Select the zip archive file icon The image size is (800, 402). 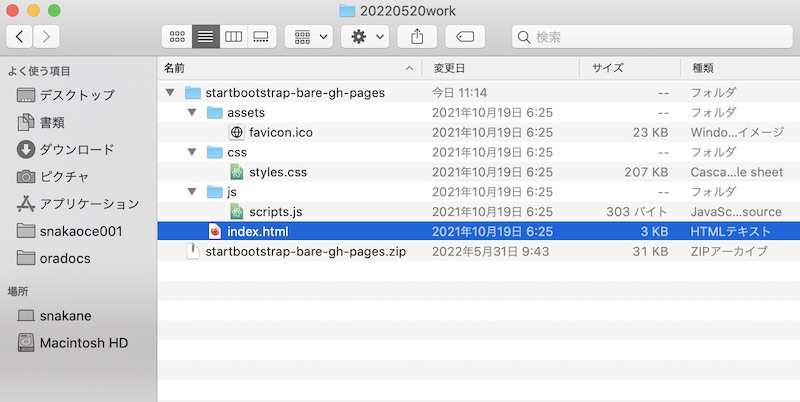[x=193, y=251]
